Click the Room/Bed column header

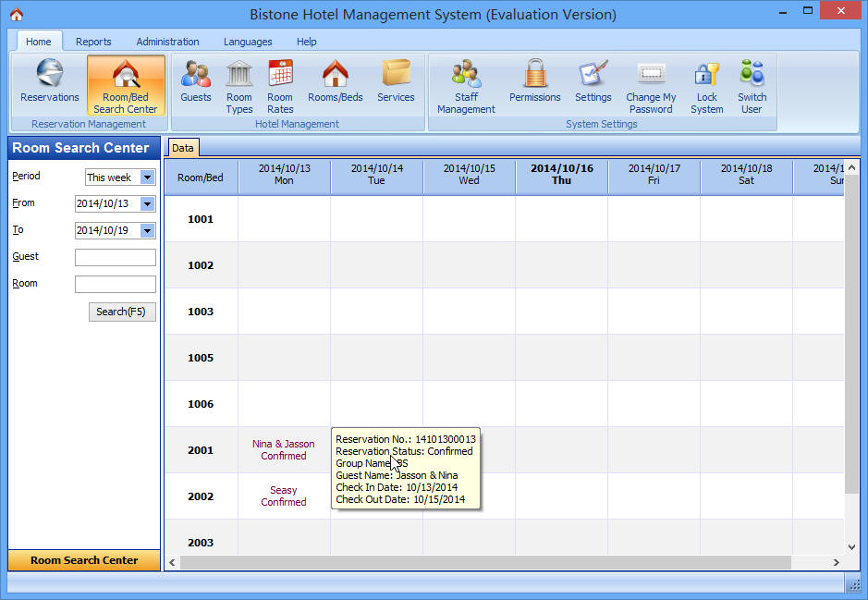tap(201, 178)
